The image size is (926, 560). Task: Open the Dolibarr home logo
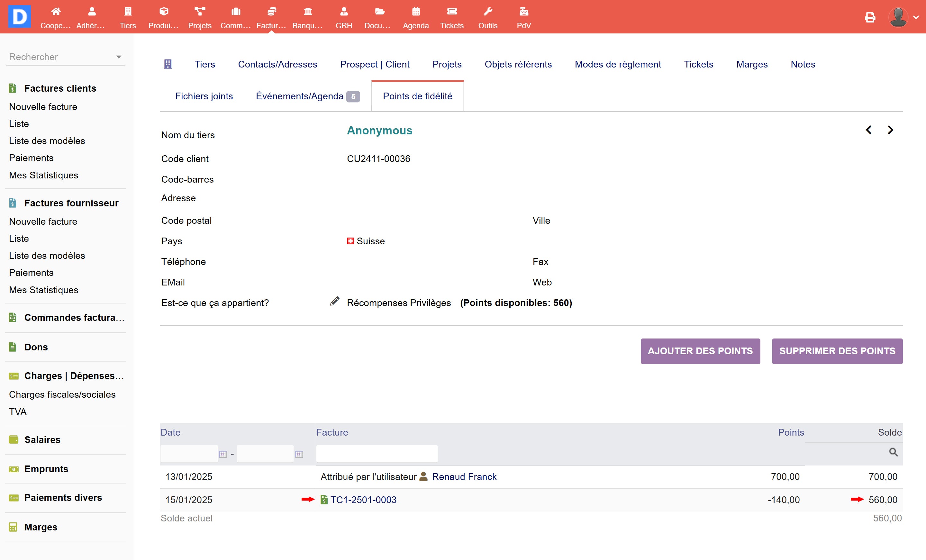coord(19,16)
